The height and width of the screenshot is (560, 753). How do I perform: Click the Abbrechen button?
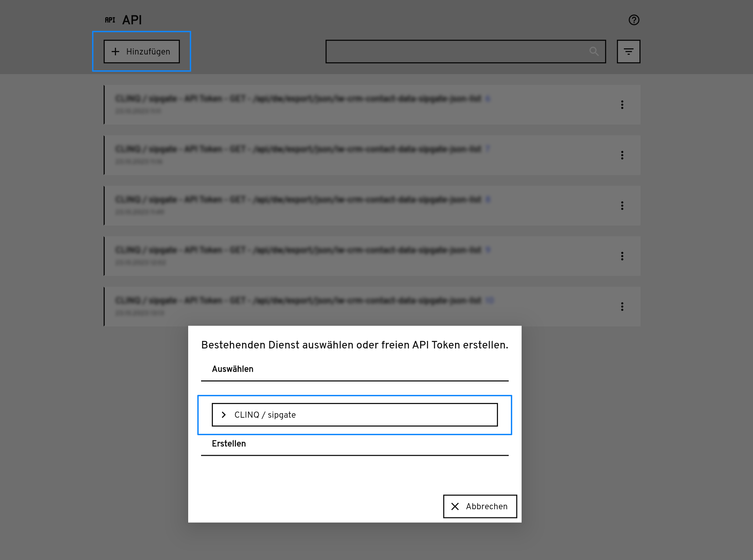(480, 506)
